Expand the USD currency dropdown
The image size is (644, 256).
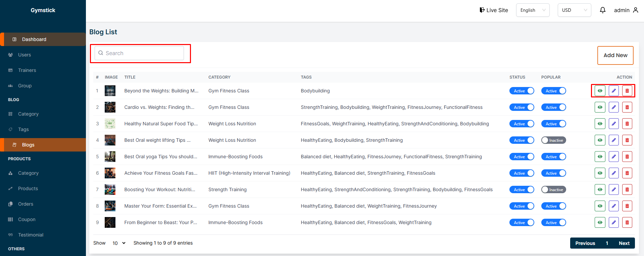[x=574, y=10]
